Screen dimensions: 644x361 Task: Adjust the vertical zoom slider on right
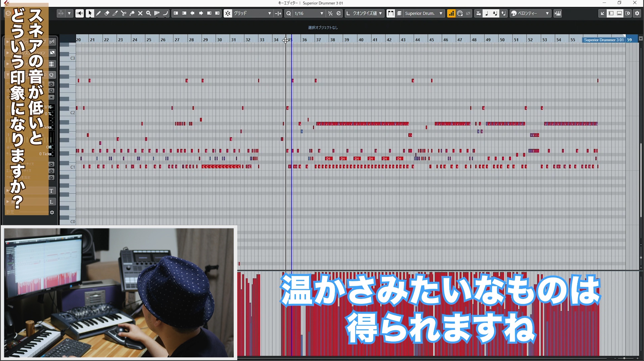click(x=641, y=257)
